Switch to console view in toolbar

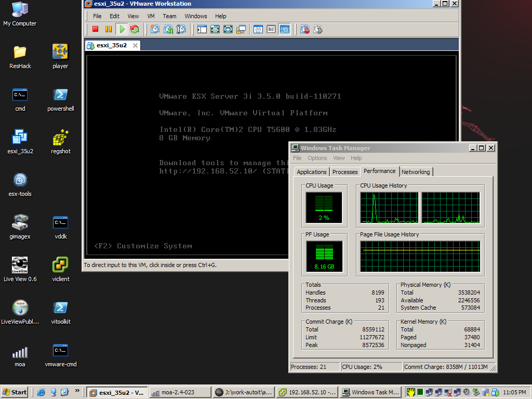click(x=284, y=29)
